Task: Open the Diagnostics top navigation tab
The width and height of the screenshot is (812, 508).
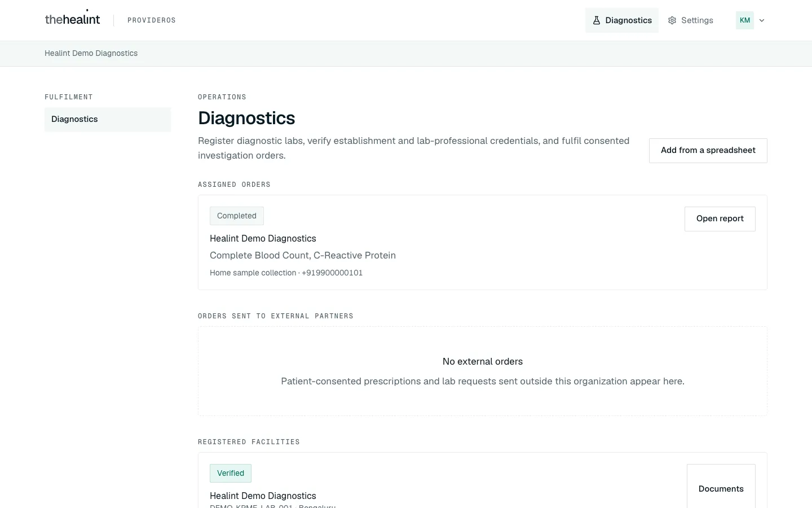Action: point(622,20)
